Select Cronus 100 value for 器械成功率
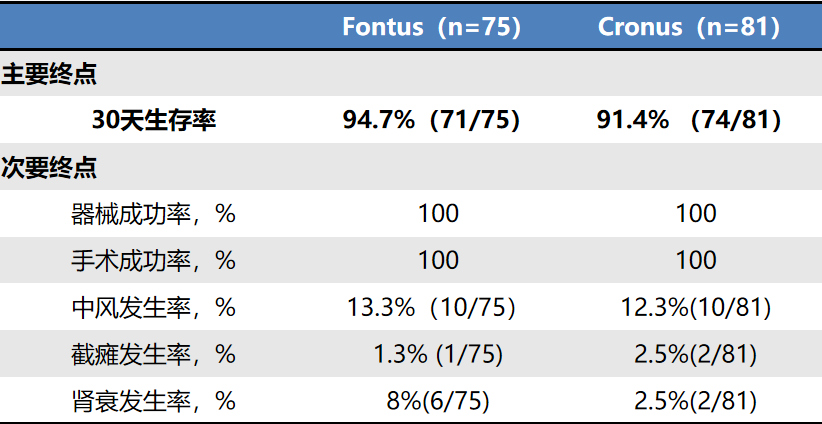Image resolution: width=822 pixels, height=424 pixels. tap(696, 213)
